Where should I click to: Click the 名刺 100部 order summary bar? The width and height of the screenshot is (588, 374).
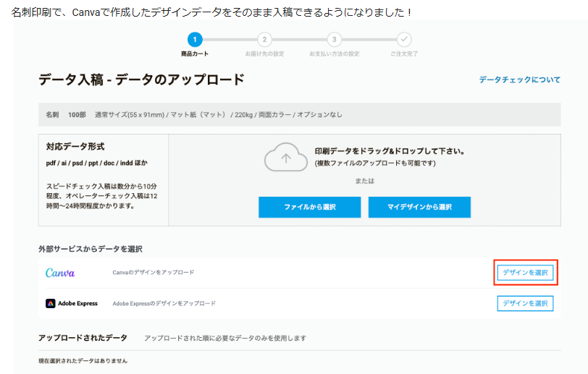(299, 114)
